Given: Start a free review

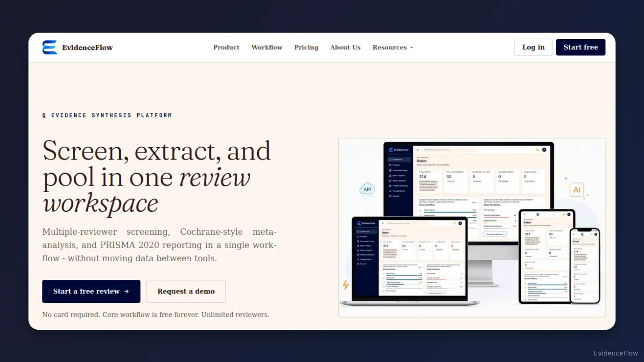Looking at the screenshot, I should tap(91, 292).
